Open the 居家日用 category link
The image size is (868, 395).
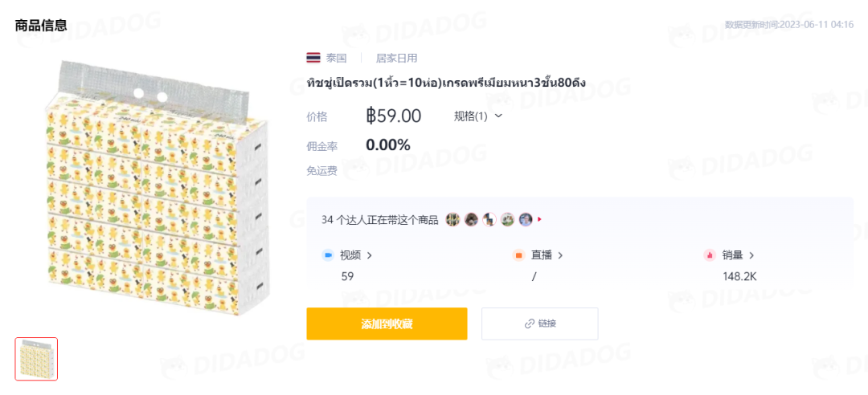click(x=396, y=58)
